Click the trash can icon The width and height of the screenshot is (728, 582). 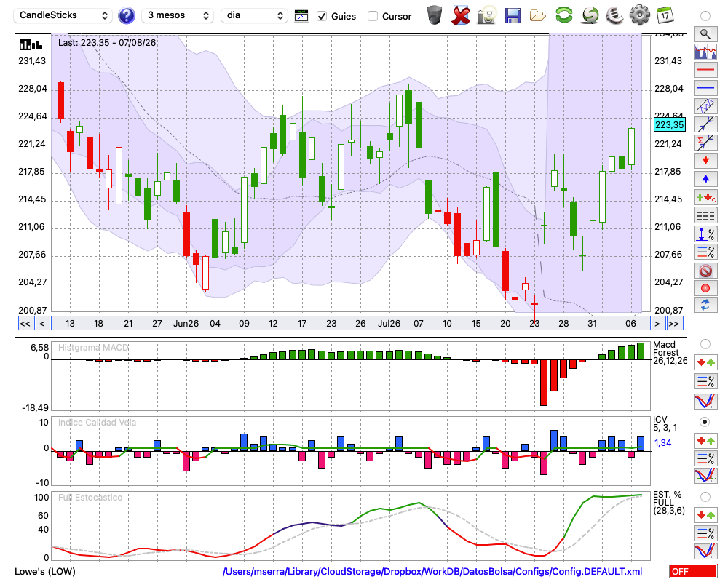coord(435,15)
